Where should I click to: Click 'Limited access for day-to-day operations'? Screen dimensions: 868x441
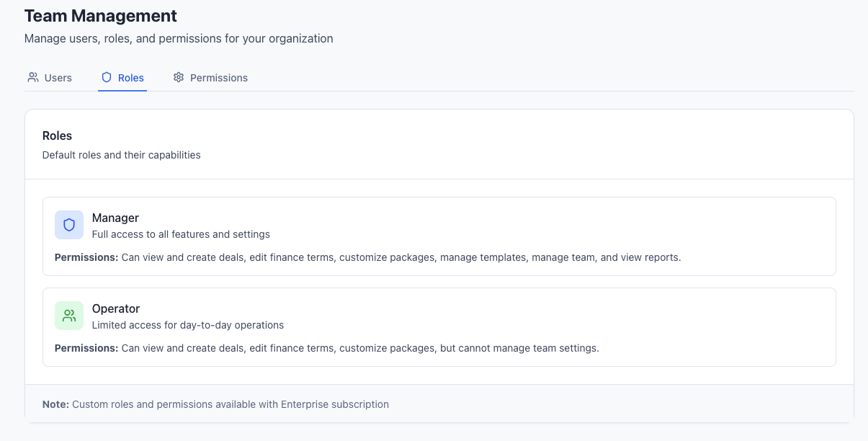[x=187, y=324]
